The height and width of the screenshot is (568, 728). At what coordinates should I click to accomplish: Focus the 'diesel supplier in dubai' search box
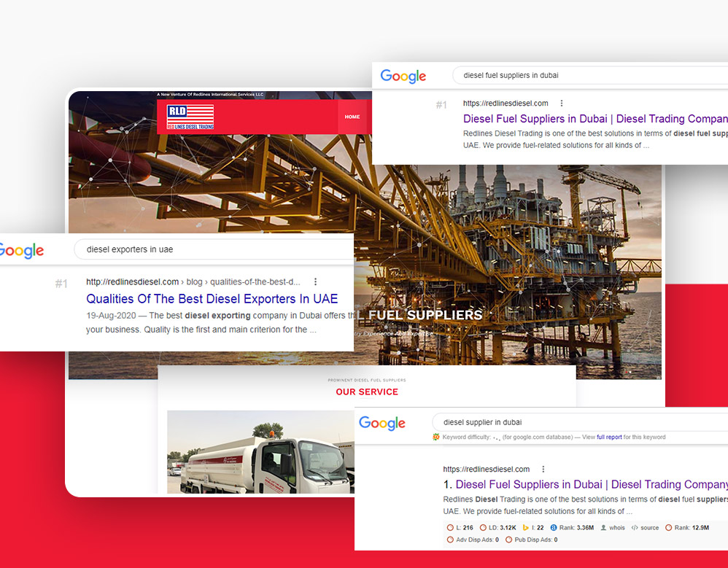tap(569, 422)
